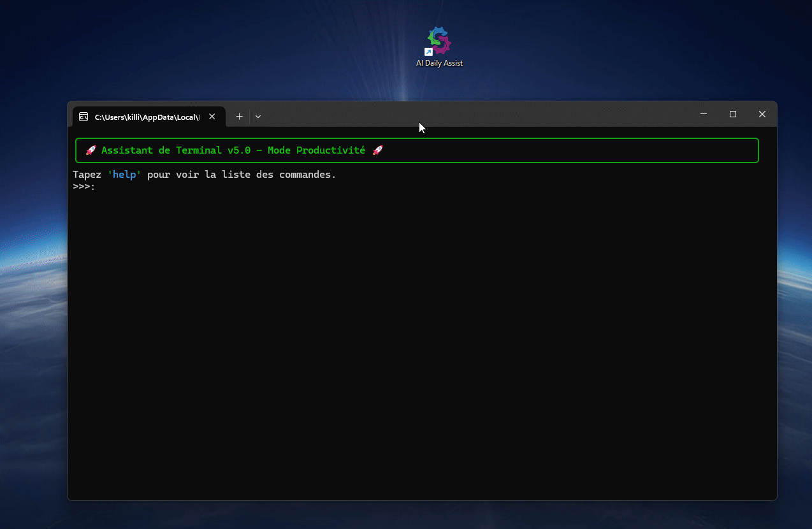The height and width of the screenshot is (529, 812).
Task: Close the C:\Users\killi terminal tab
Action: point(212,117)
